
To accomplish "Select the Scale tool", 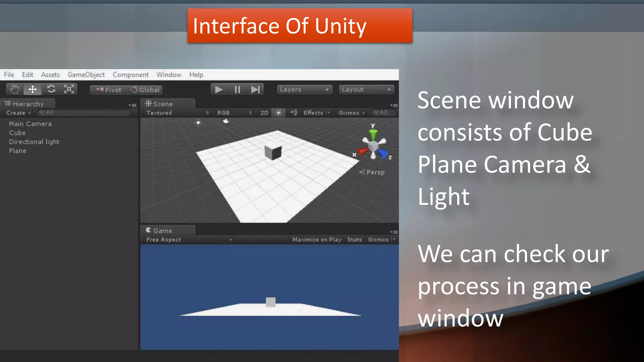I will 69,90.
